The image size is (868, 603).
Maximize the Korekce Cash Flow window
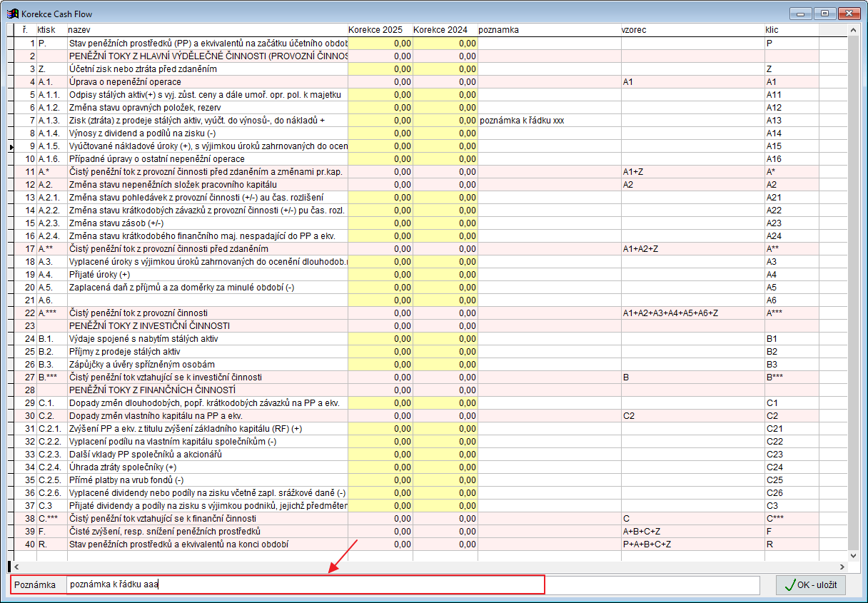click(x=825, y=14)
